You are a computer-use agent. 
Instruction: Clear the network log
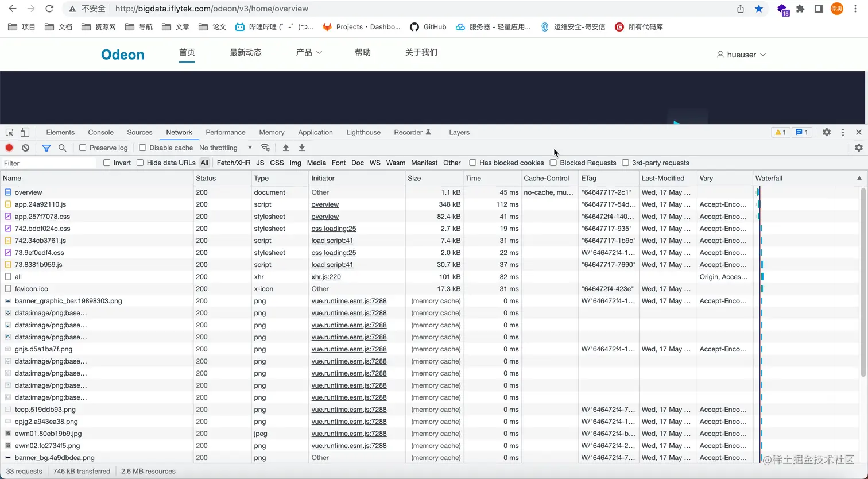25,148
